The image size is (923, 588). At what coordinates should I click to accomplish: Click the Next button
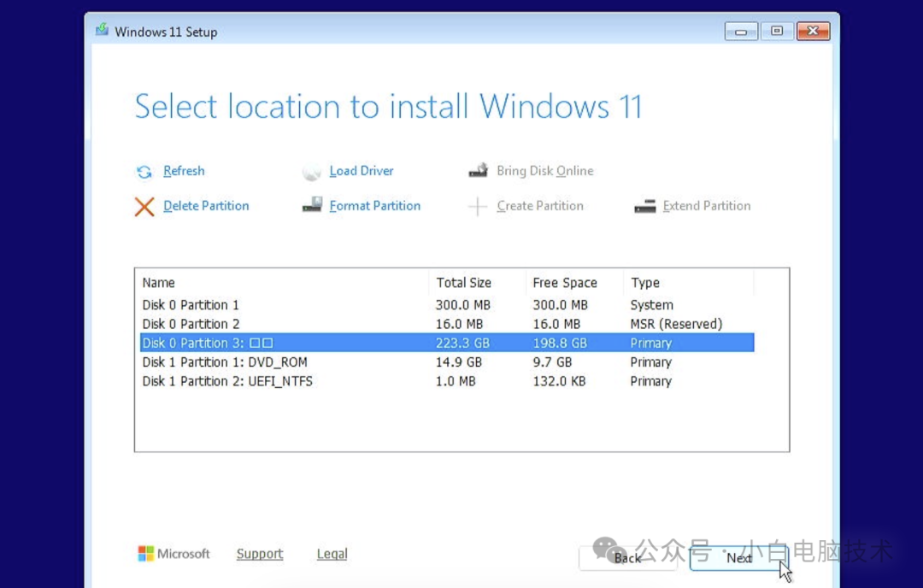point(738,558)
